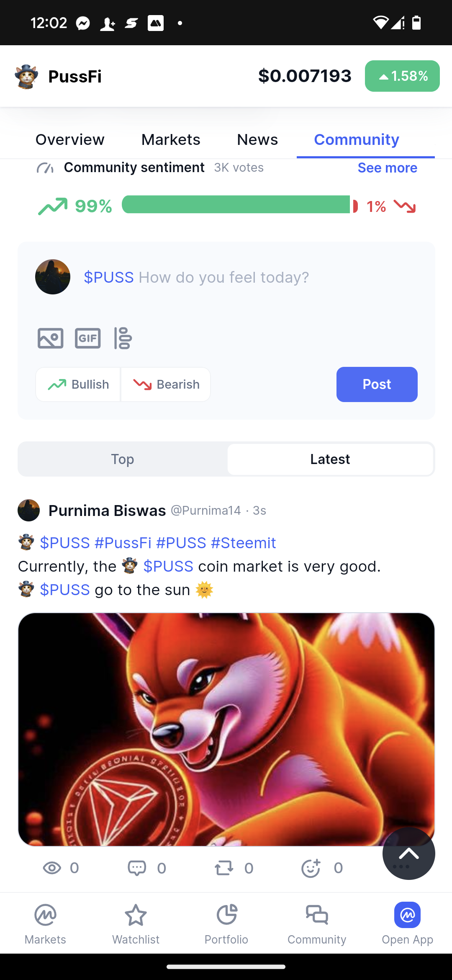Open the comments on Purnima's post
This screenshot has width=452, height=980.
[x=137, y=868]
